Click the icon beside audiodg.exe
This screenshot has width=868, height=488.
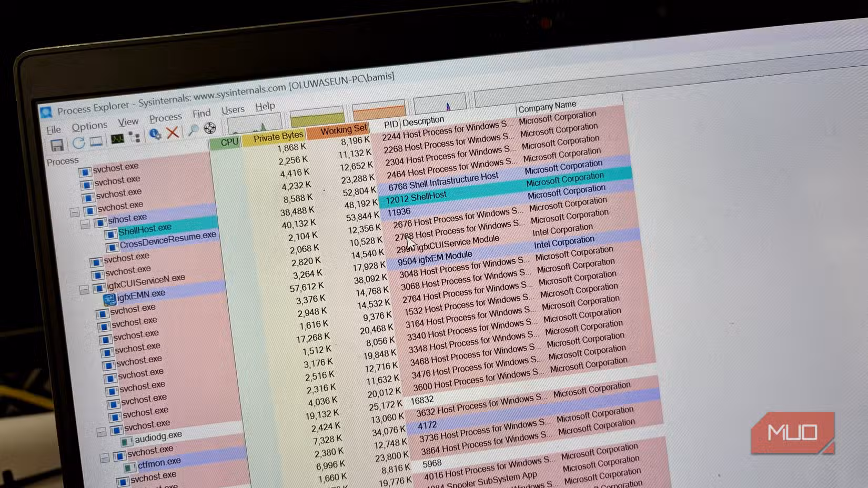(x=127, y=441)
